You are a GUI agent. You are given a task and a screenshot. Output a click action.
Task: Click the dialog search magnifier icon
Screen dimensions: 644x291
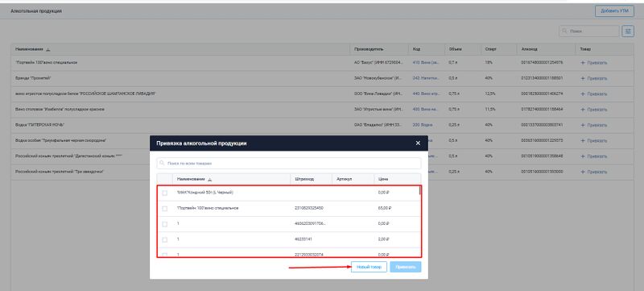point(163,163)
